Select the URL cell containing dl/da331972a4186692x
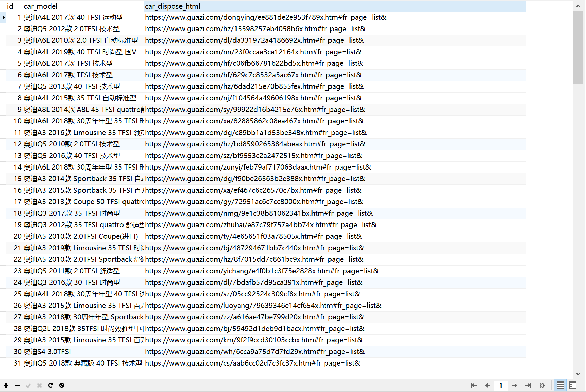586x392 pixels. 335,40
